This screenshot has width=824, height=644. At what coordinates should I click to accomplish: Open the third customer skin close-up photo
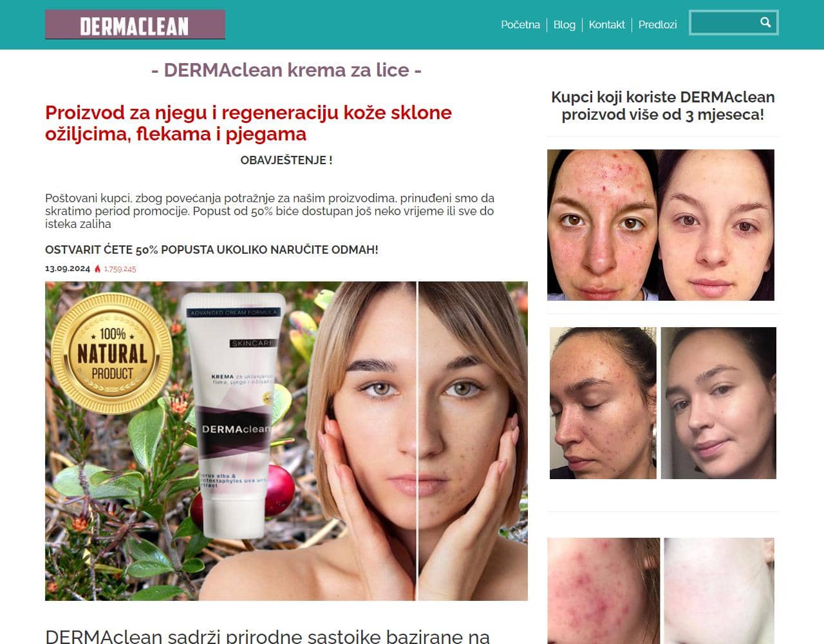[x=660, y=591]
